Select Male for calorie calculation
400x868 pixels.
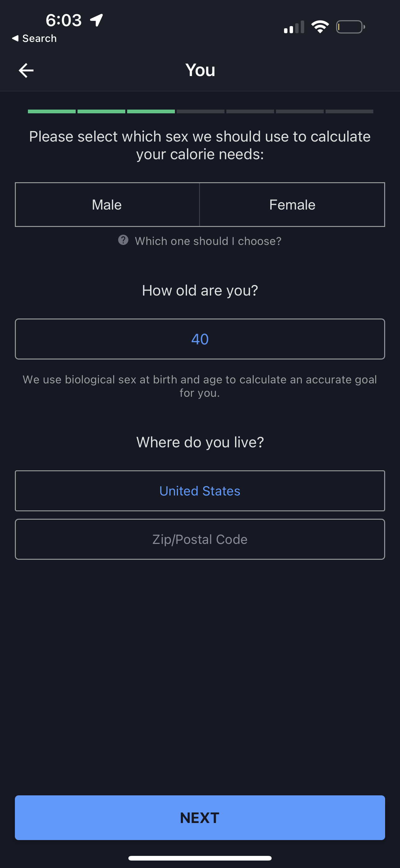(107, 205)
